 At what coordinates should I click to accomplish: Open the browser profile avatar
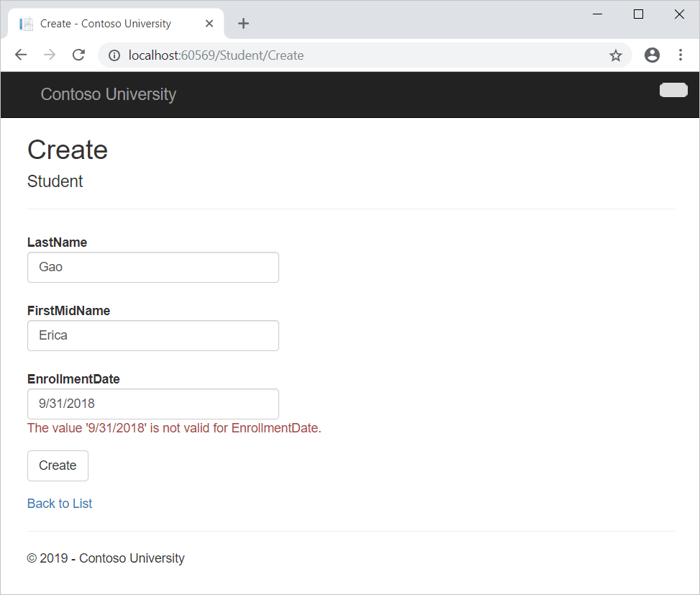(x=652, y=55)
